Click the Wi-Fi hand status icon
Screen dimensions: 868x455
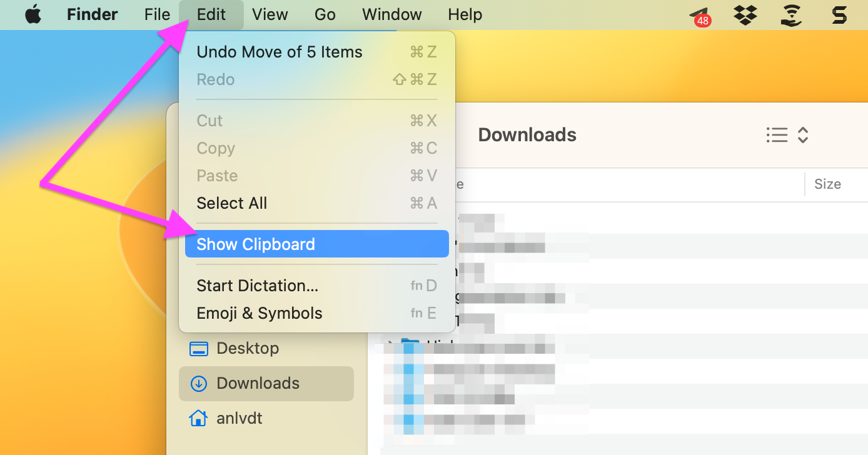click(791, 15)
